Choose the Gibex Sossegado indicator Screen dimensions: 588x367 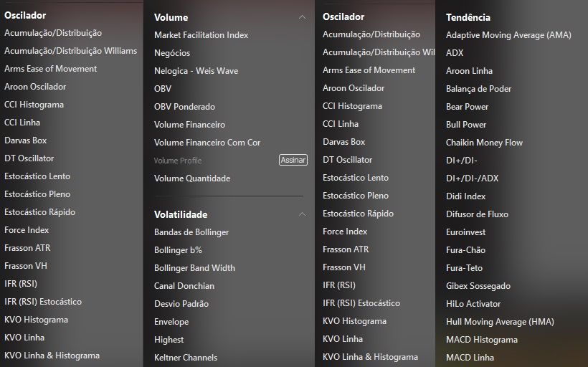(x=478, y=286)
